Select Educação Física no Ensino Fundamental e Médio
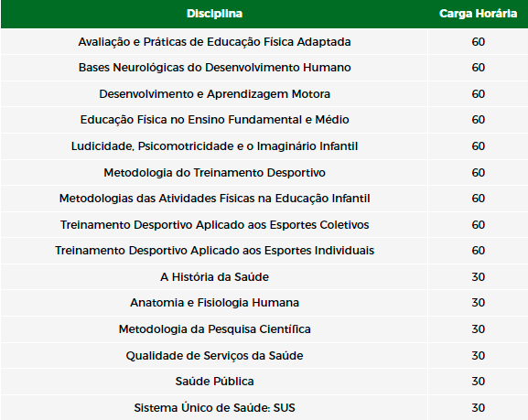 pyautogui.click(x=214, y=120)
